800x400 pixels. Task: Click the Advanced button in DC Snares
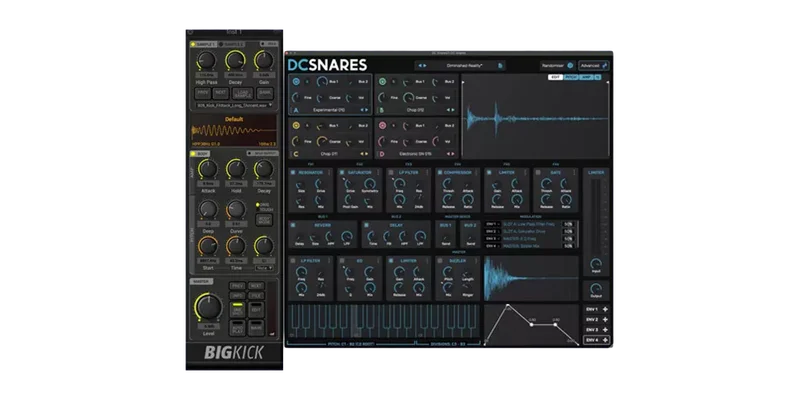tap(593, 65)
